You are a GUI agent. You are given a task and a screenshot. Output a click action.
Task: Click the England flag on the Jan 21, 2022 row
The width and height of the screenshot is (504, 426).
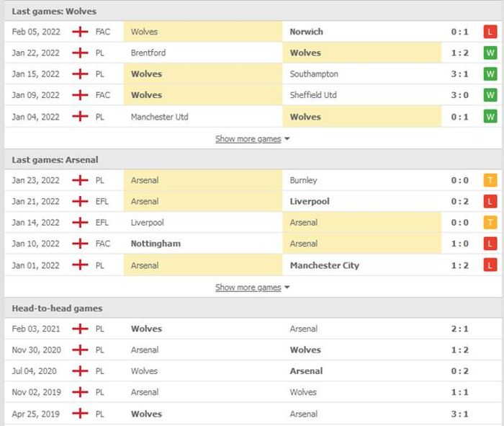point(80,201)
